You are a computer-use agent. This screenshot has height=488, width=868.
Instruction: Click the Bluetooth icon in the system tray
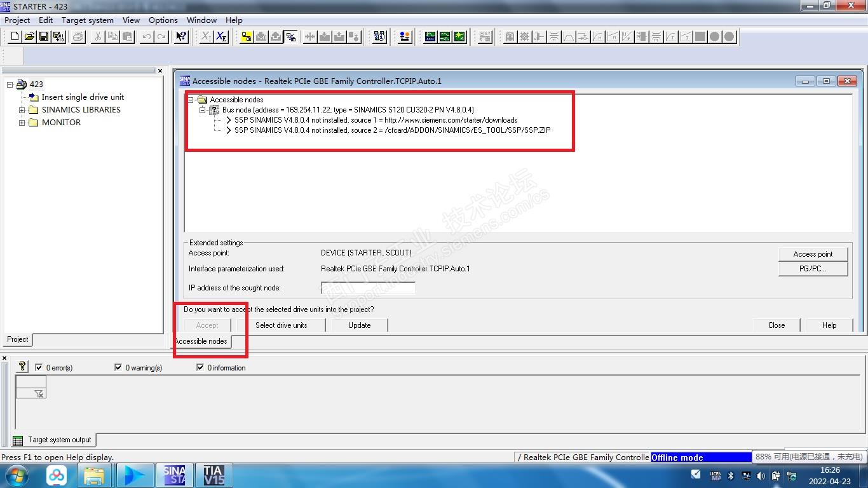pos(730,475)
